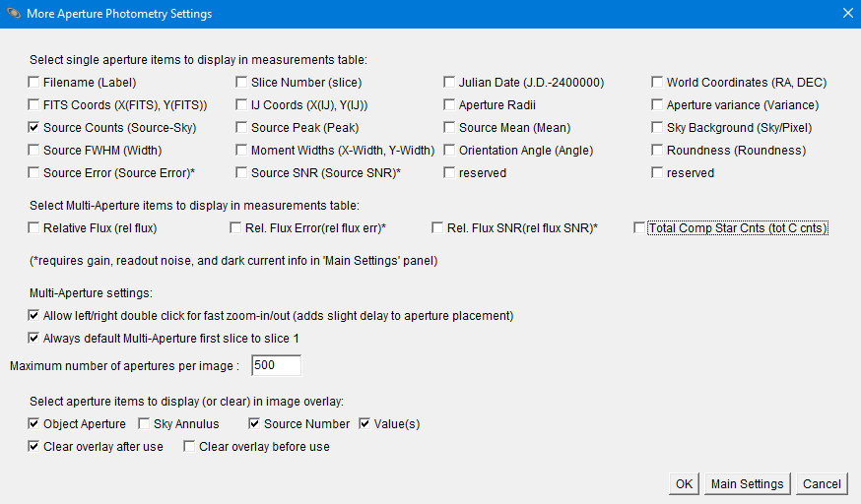Click the Cancel button

click(x=821, y=483)
